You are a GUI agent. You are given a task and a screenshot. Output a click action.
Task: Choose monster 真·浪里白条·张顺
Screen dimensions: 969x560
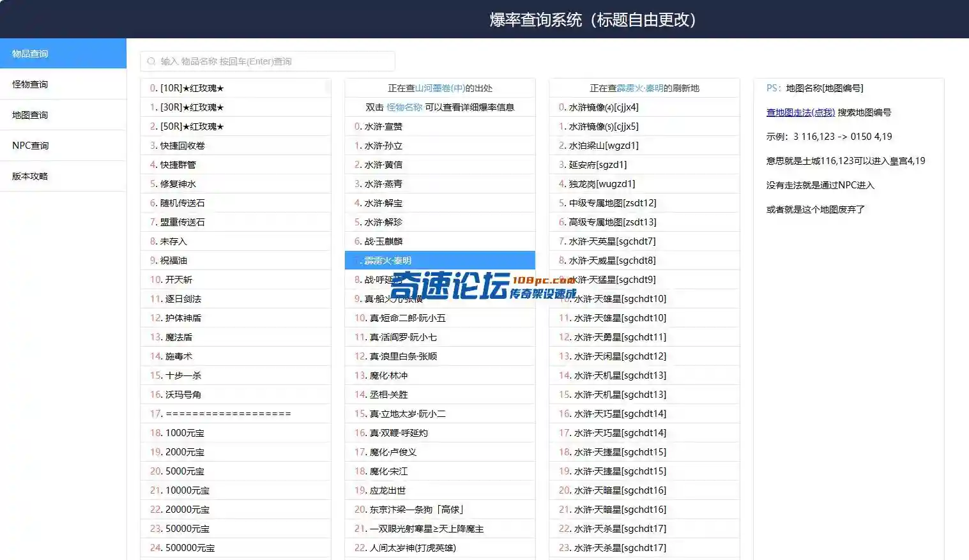click(440, 356)
